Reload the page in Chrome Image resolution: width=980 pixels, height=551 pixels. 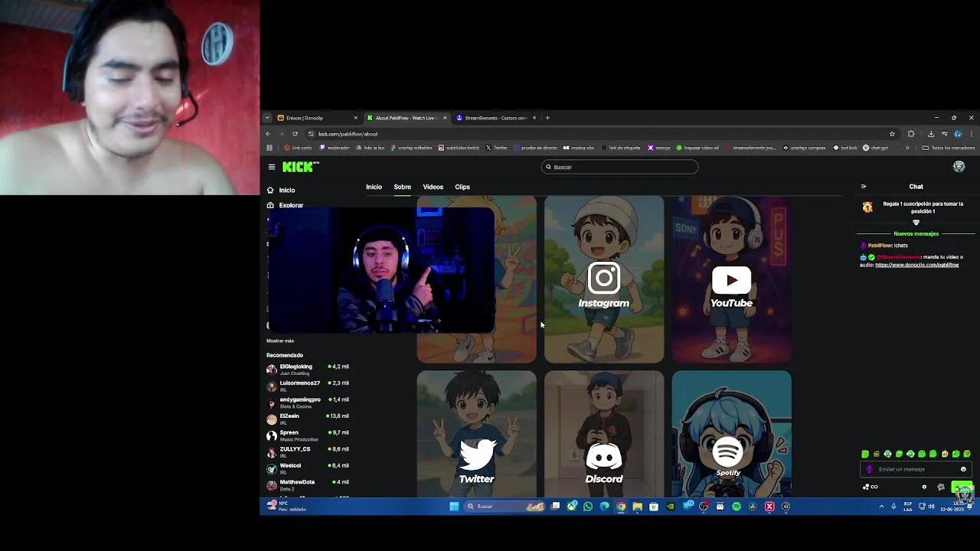pos(295,134)
